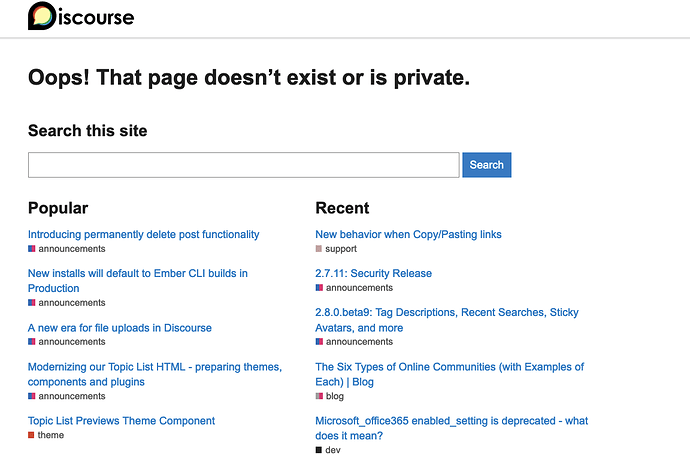Select dev category under Microsoft_office365 topic
This screenshot has width=690, height=455.
coord(328,449)
